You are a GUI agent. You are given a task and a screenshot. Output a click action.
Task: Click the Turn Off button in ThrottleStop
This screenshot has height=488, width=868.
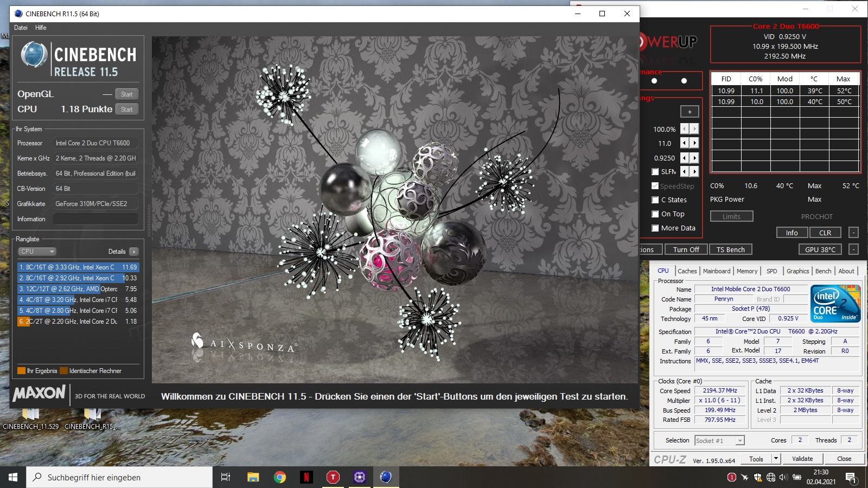(x=686, y=249)
